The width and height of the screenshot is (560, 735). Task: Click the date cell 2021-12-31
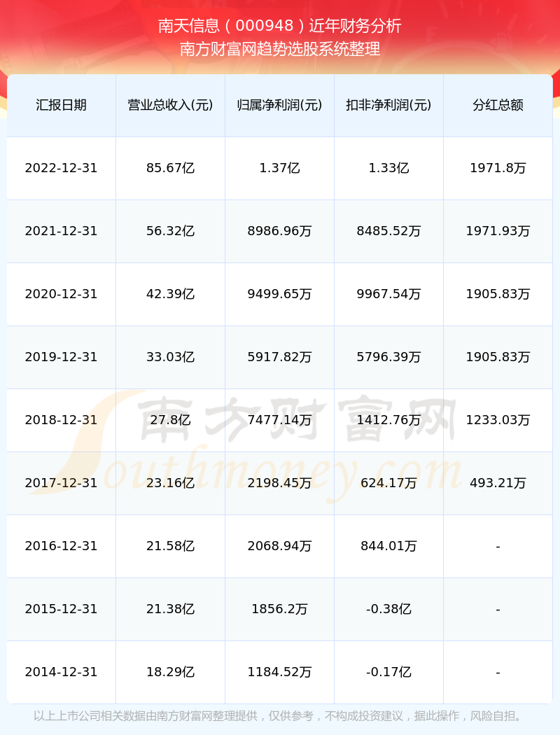[62, 231]
